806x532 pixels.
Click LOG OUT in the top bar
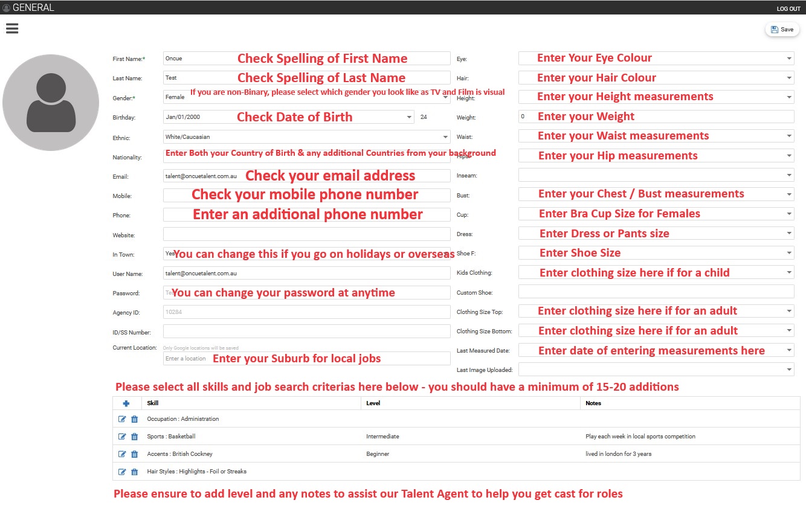click(788, 8)
